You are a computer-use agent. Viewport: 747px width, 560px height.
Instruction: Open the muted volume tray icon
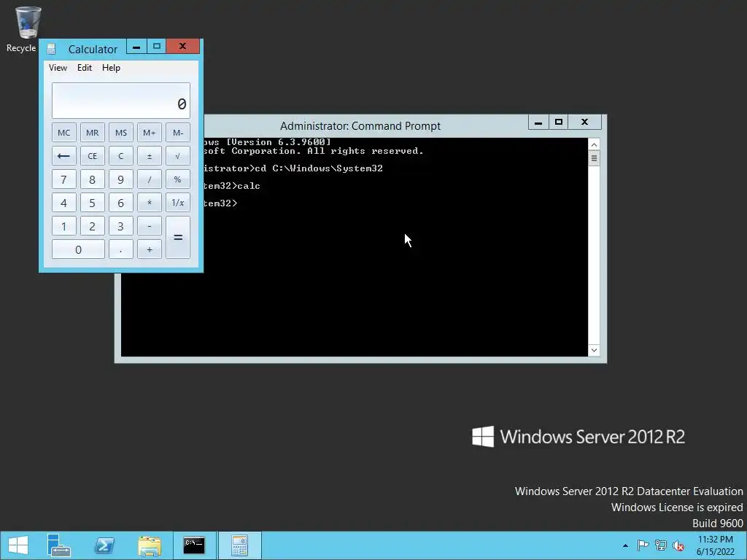(x=678, y=545)
